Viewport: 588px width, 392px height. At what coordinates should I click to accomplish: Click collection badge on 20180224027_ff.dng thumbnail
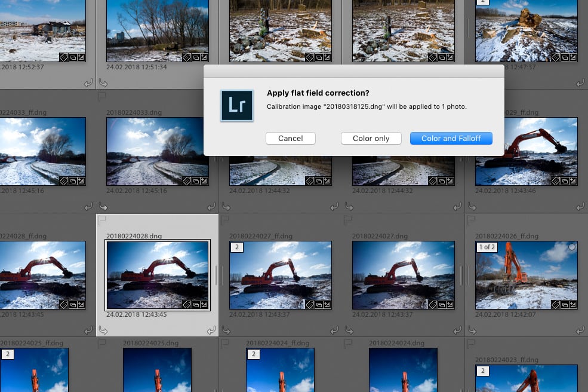pos(318,304)
